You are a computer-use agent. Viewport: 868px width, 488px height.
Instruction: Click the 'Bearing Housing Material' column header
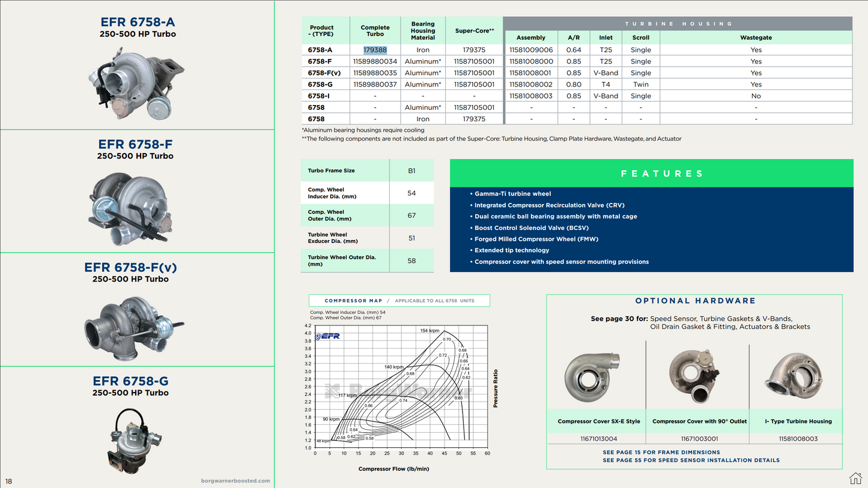coord(423,31)
